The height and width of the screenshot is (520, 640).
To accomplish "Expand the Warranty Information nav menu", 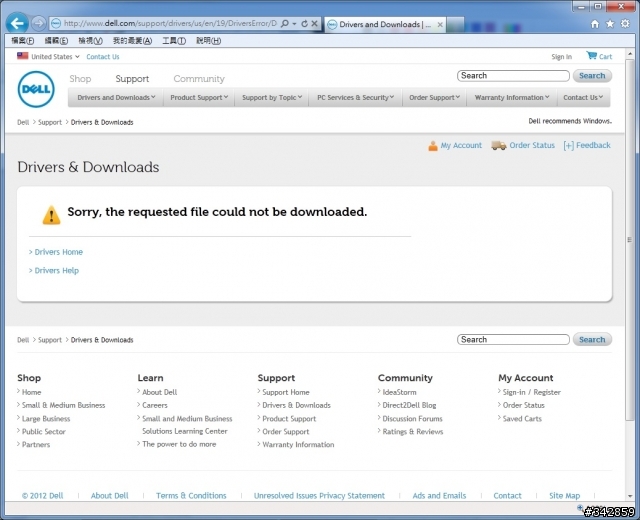I will pos(512,98).
